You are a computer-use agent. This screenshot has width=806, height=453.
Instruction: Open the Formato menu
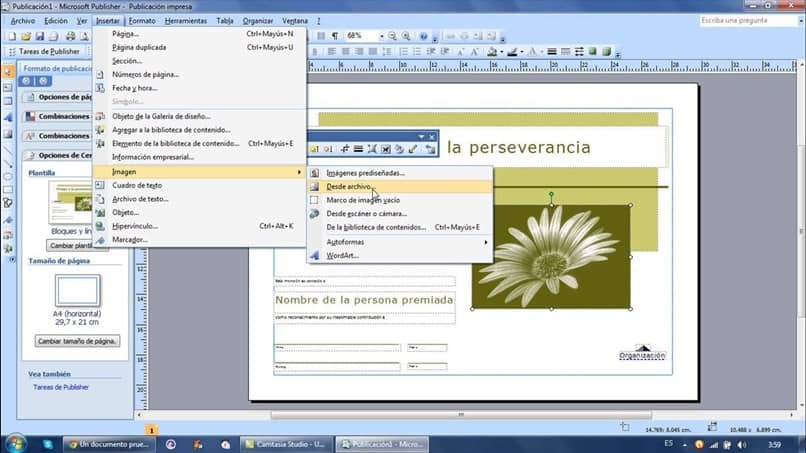tap(142, 21)
